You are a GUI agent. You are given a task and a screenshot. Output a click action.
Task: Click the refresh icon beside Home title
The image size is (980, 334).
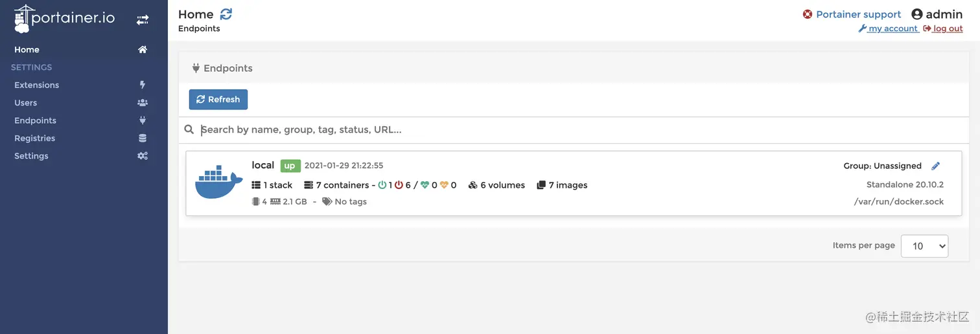click(x=226, y=14)
